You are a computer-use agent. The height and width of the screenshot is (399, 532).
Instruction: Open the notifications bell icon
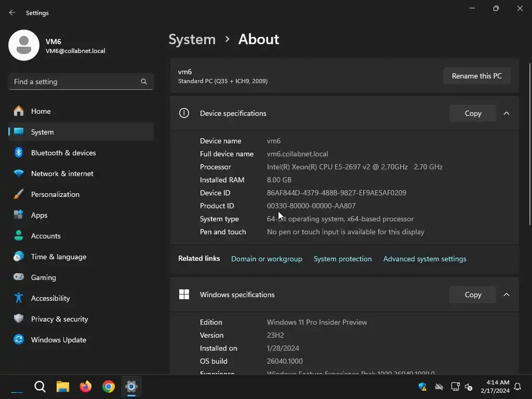click(x=517, y=387)
